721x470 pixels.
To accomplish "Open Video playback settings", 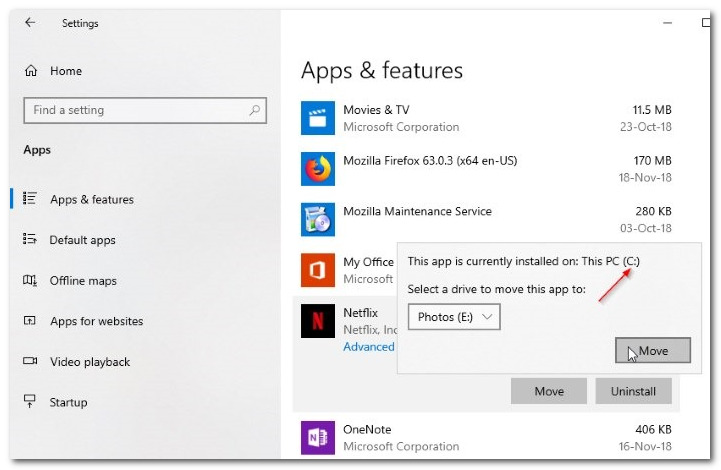I will coord(90,362).
